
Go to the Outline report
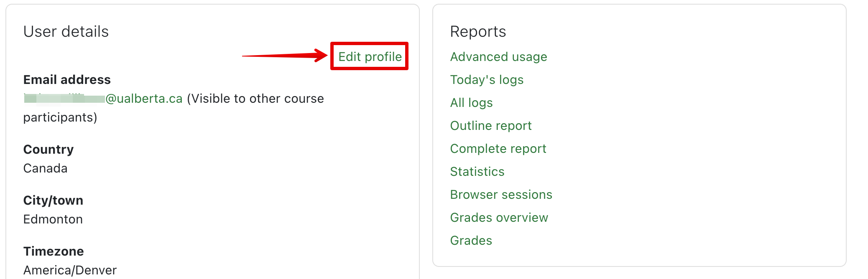pos(490,126)
